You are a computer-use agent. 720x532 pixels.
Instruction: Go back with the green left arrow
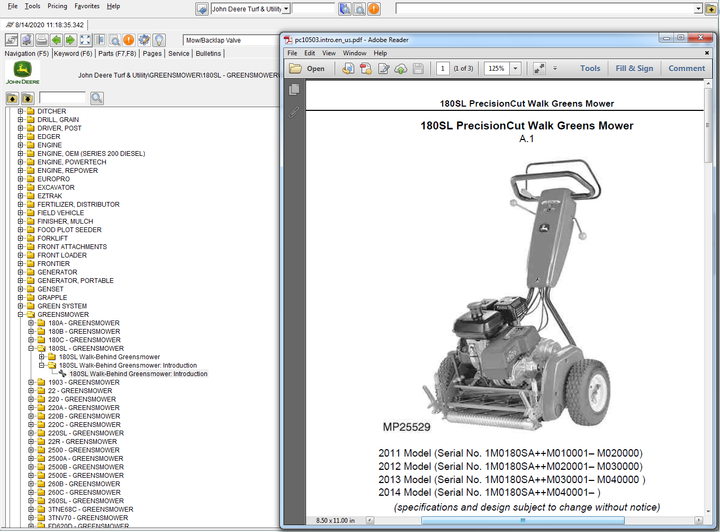56,40
